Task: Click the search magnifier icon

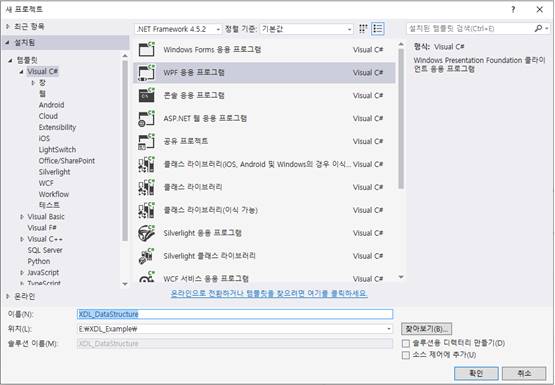Action: pos(538,28)
